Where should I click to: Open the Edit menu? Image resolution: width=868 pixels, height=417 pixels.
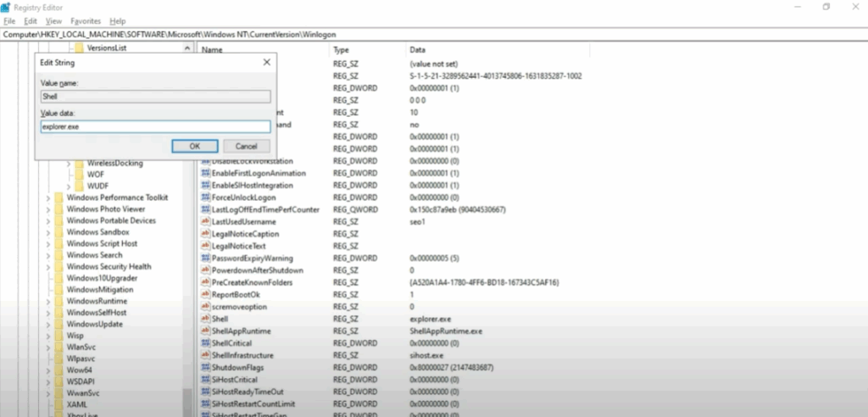tap(31, 21)
